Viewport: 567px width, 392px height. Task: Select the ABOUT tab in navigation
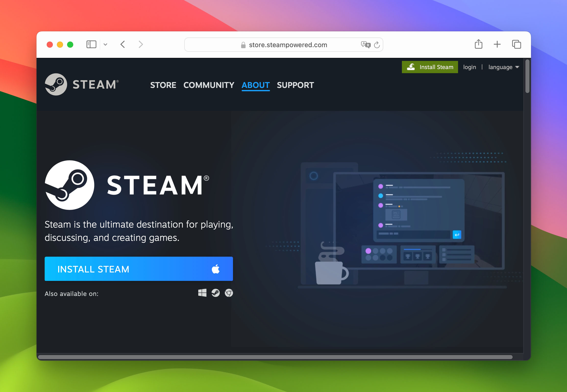pyautogui.click(x=255, y=85)
